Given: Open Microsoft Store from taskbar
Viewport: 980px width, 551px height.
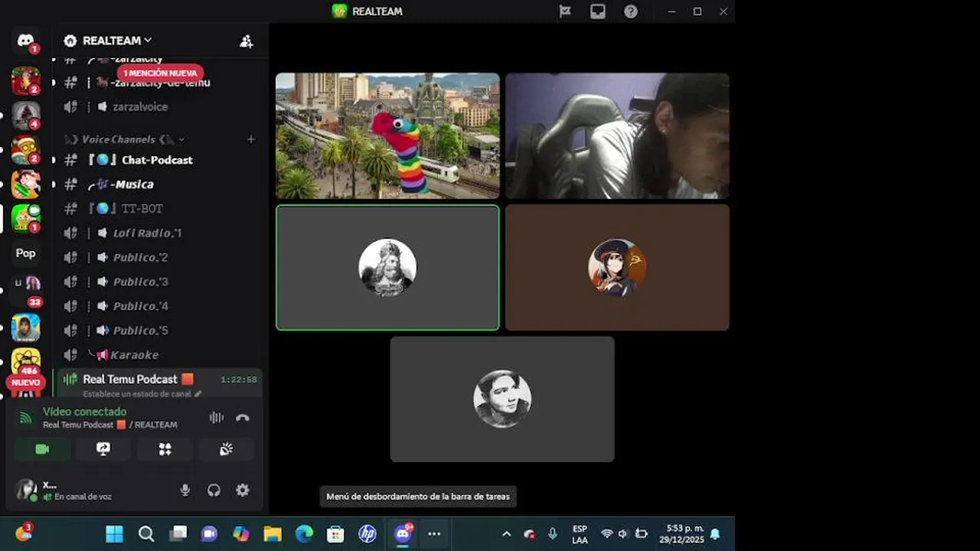Looking at the screenshot, I should click(335, 533).
